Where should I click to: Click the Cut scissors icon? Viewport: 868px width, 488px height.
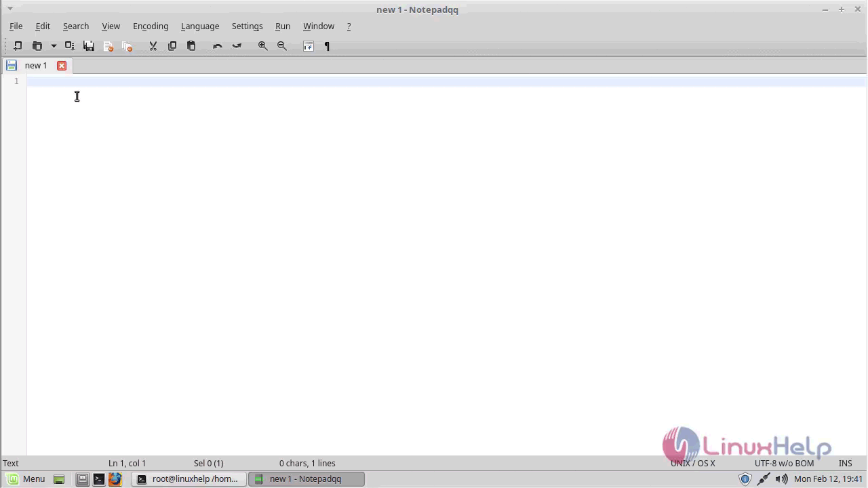(x=153, y=46)
